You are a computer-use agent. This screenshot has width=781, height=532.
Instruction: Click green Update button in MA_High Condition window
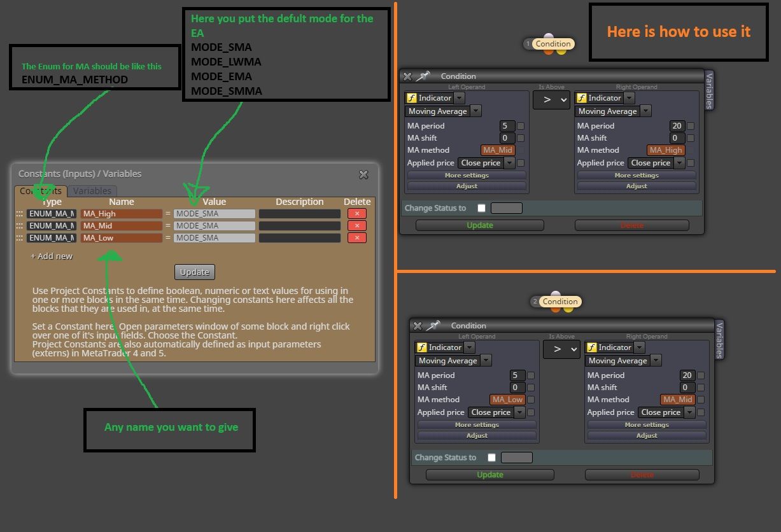point(480,225)
